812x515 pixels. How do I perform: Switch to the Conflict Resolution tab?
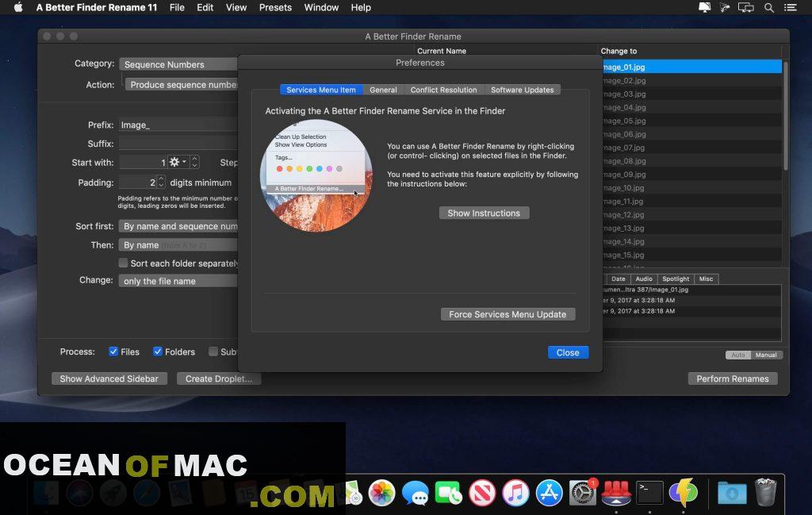(444, 90)
